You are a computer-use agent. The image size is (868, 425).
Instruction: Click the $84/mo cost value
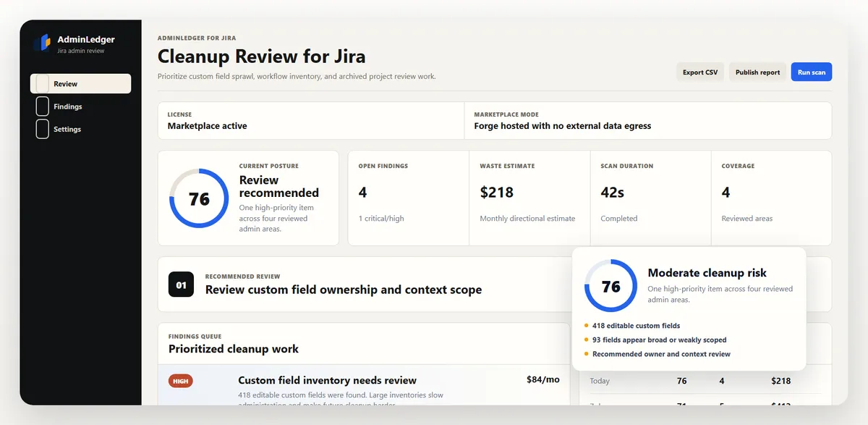543,379
